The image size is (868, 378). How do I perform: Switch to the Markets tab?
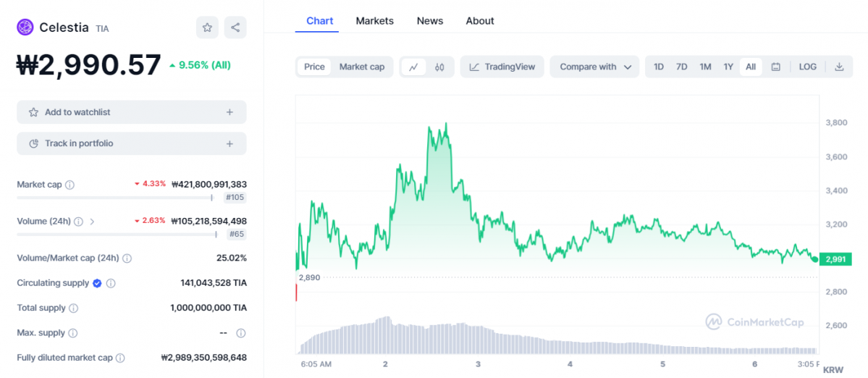click(374, 21)
